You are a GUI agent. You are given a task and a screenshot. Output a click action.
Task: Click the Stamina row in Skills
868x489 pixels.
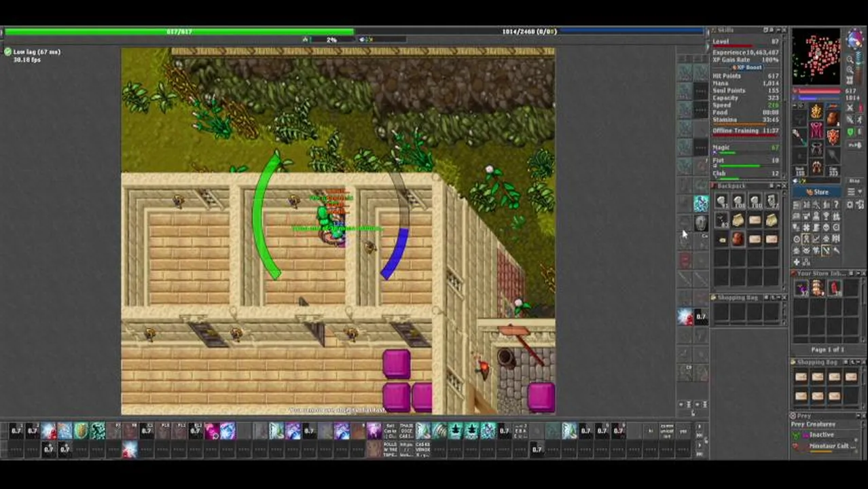pos(745,120)
